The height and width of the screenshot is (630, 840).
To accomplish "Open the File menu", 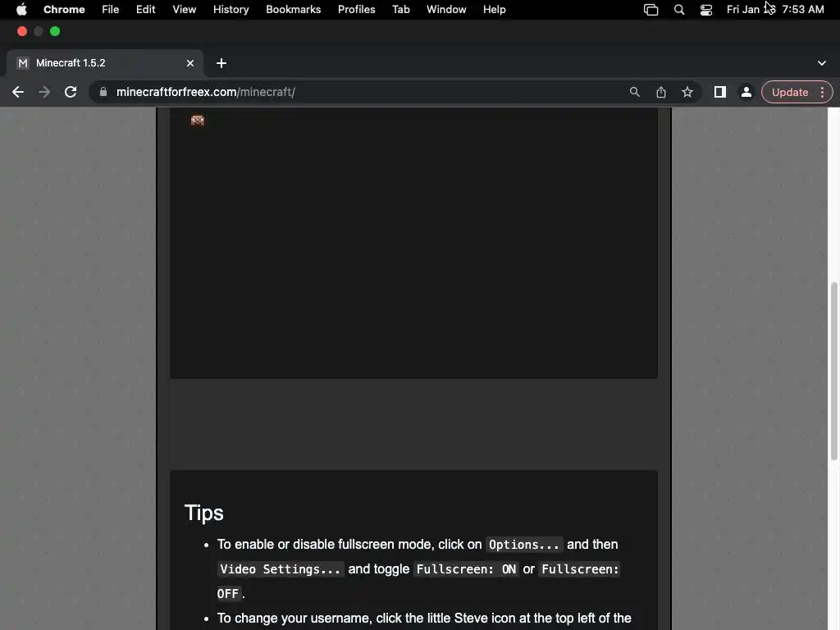I will [111, 10].
